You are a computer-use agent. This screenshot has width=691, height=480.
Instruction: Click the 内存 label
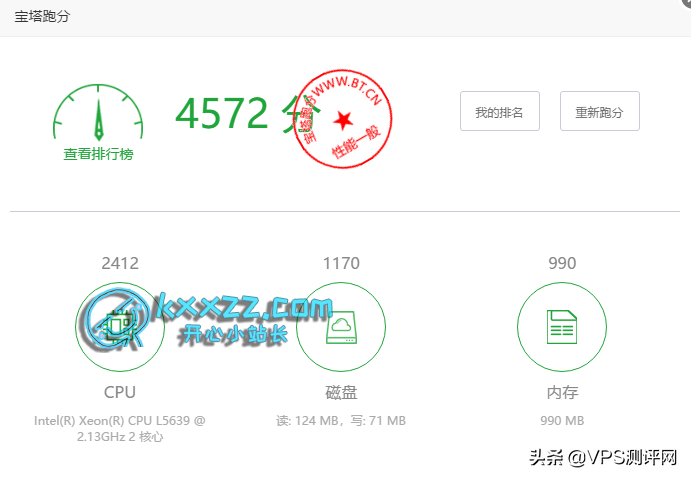pos(562,392)
